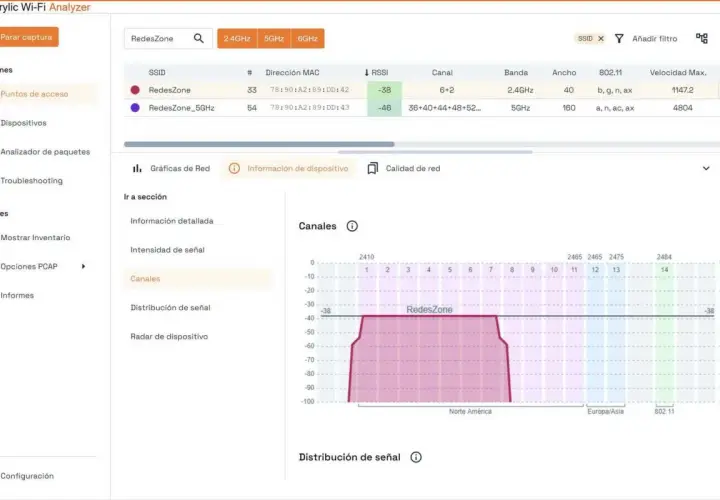Click the Calidad de red icon

coord(373,169)
